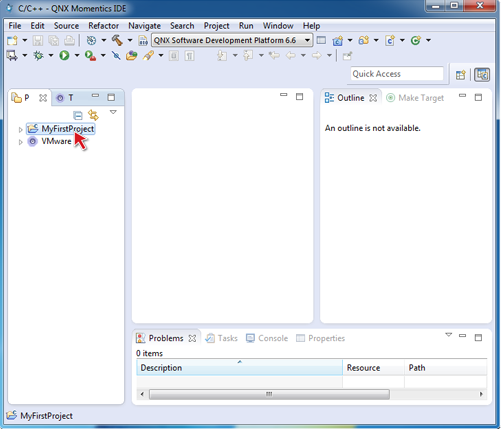The height and width of the screenshot is (432, 504).
Task: Select the C/C++ perspective button
Action: point(482,75)
